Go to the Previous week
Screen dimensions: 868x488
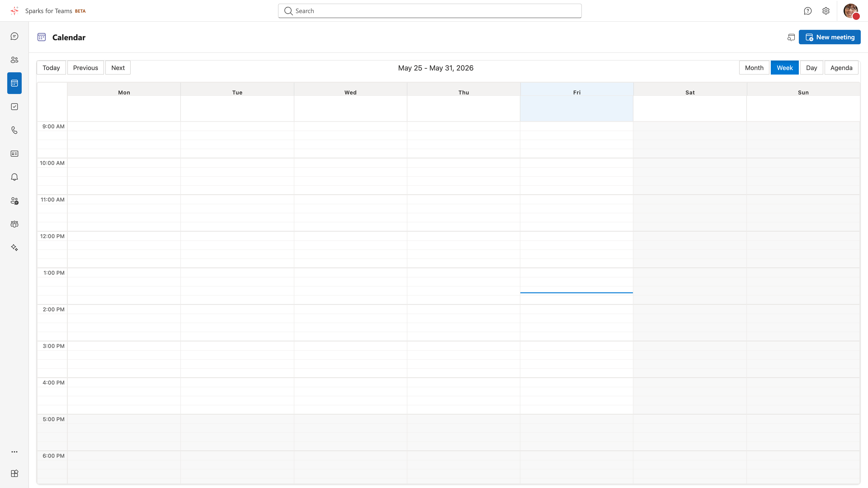86,68
